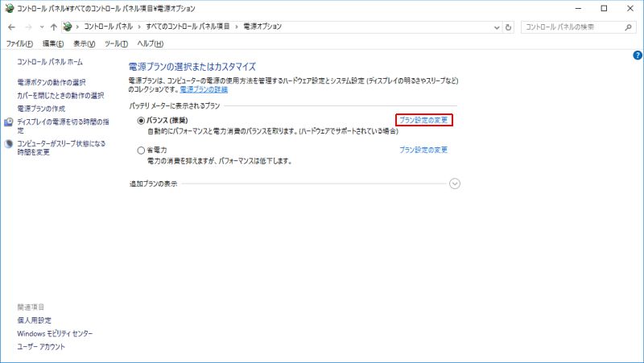Open the recent locations dropdown arrow
This screenshot has width=644, height=363.
coord(40,27)
